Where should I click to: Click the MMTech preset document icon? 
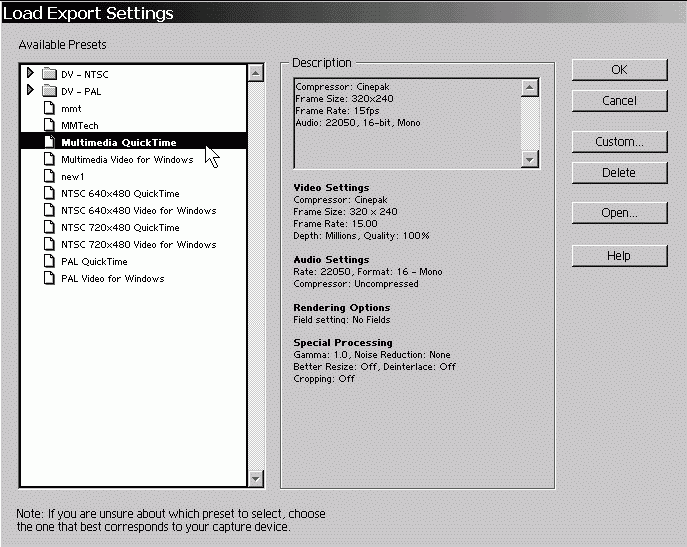click(x=48, y=125)
